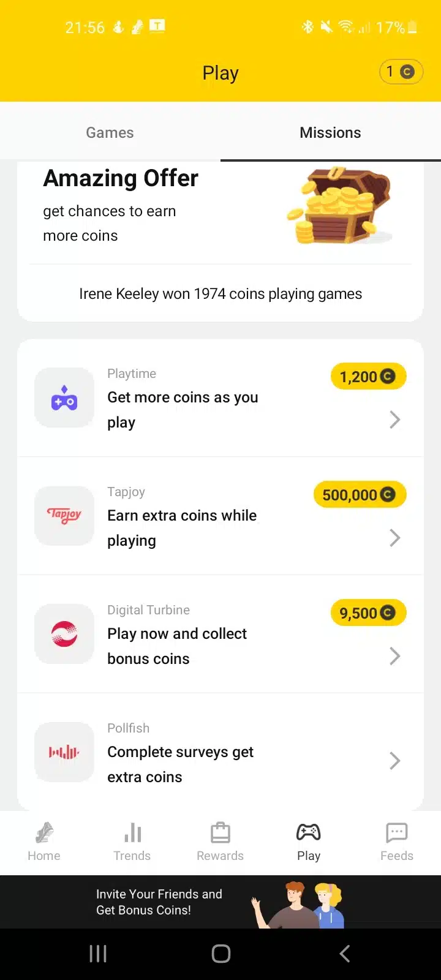Expand the Tapjoy offer chevron

(x=395, y=538)
